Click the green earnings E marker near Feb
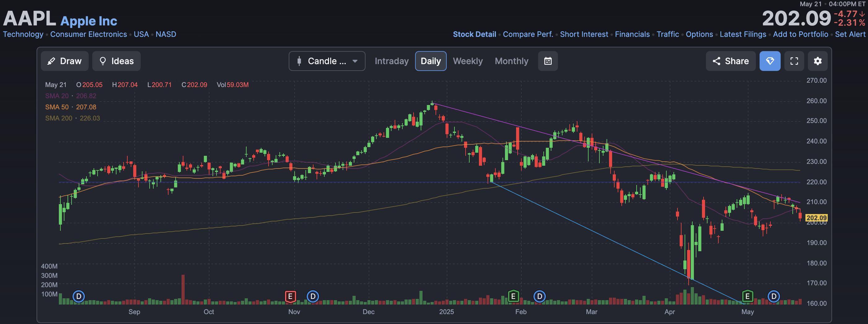 (x=513, y=296)
